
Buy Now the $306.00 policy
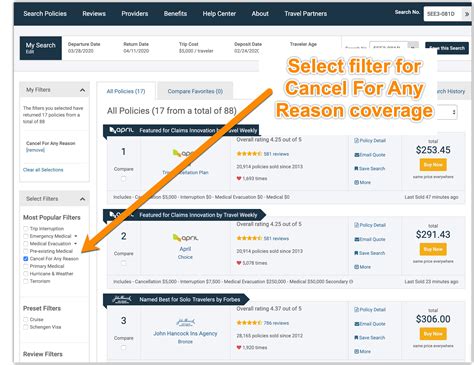point(433,334)
